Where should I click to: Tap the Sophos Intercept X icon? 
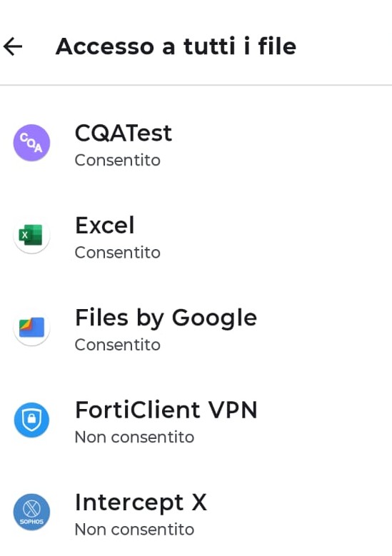(x=31, y=512)
